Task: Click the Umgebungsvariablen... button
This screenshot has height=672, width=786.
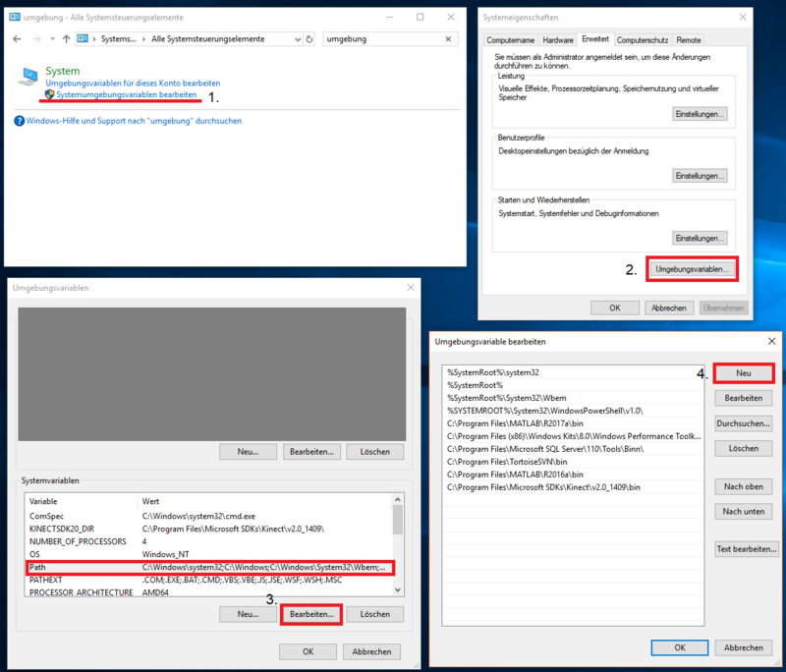Action: click(692, 269)
